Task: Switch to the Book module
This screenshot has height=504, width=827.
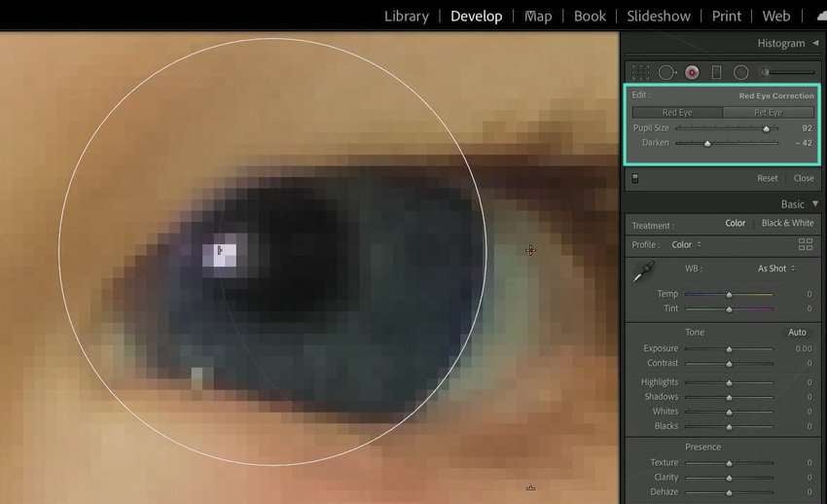Action: click(590, 17)
